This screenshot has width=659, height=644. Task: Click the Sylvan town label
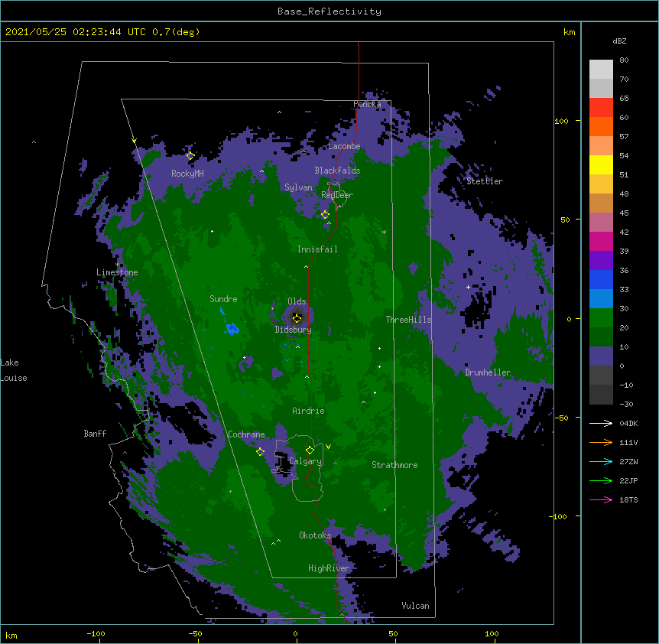coord(298,187)
